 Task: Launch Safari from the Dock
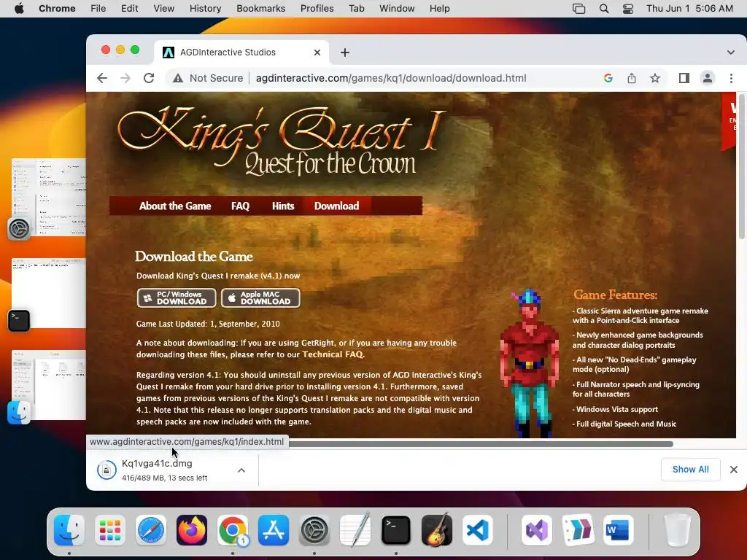[x=151, y=530]
